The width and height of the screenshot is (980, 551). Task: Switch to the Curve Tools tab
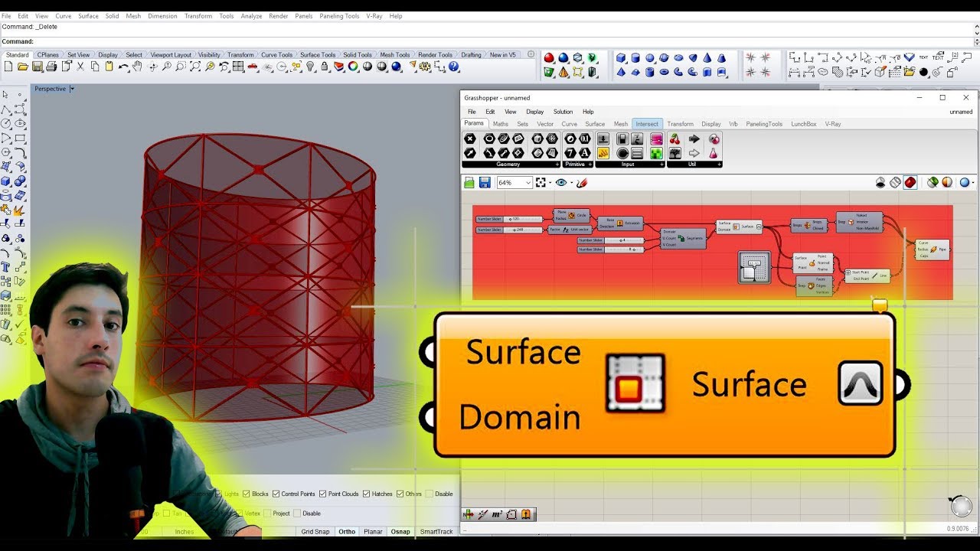point(276,55)
